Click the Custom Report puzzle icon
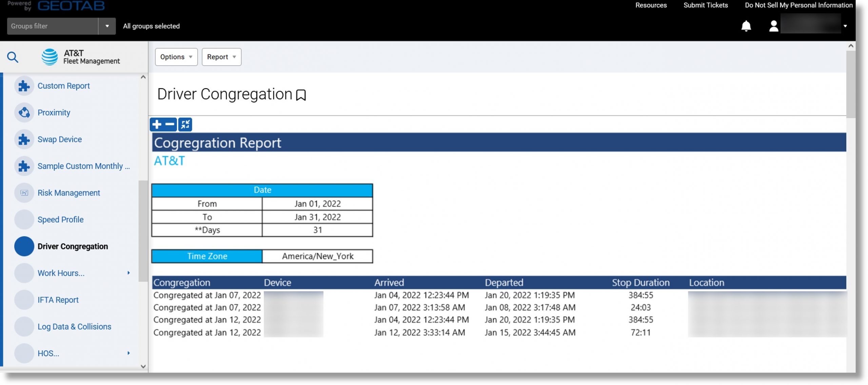The width and height of the screenshot is (868, 385). click(x=24, y=86)
